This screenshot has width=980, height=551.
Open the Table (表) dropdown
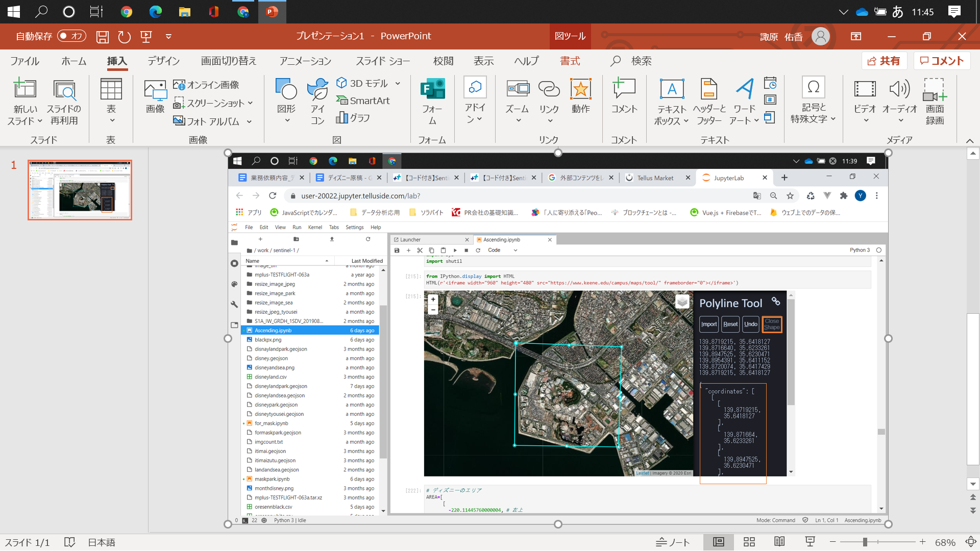tap(111, 102)
